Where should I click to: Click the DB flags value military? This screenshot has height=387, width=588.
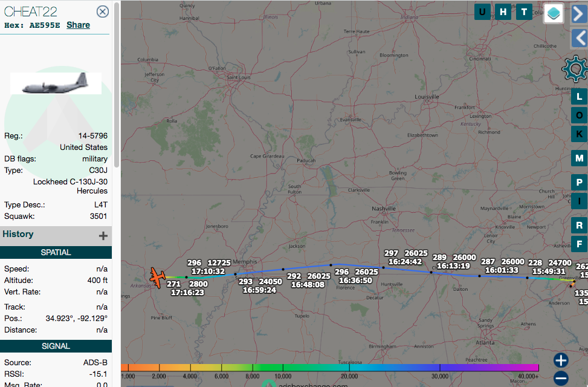tap(95, 159)
